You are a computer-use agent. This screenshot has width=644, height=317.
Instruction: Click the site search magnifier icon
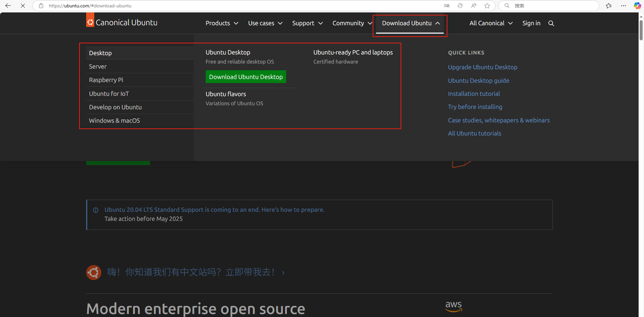[x=551, y=23]
